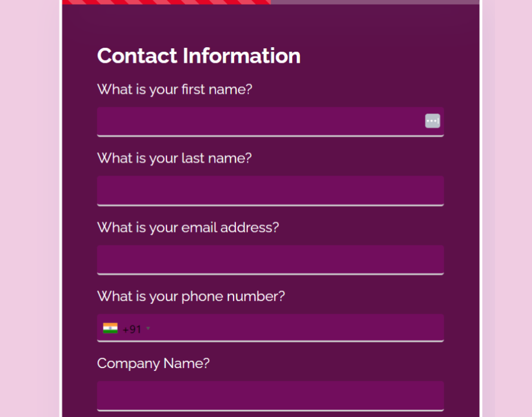
Task: Click the red striped progress bar section
Action: pyautogui.click(x=167, y=2)
